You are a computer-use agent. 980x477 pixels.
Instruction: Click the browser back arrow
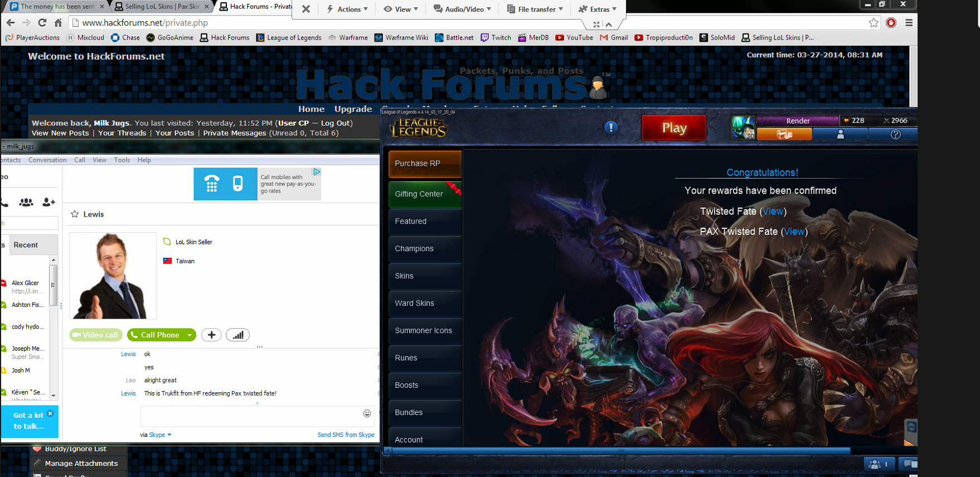(x=11, y=23)
